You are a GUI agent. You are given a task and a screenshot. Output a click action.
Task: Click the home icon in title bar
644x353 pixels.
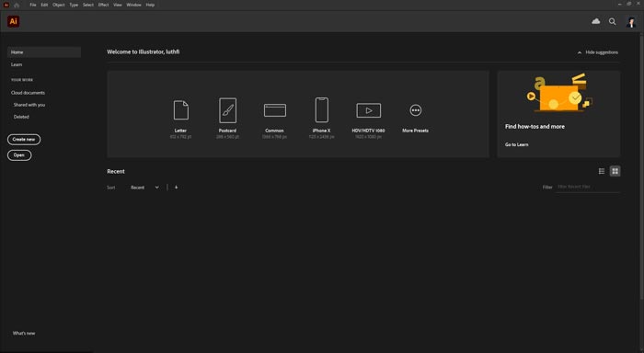click(17, 5)
